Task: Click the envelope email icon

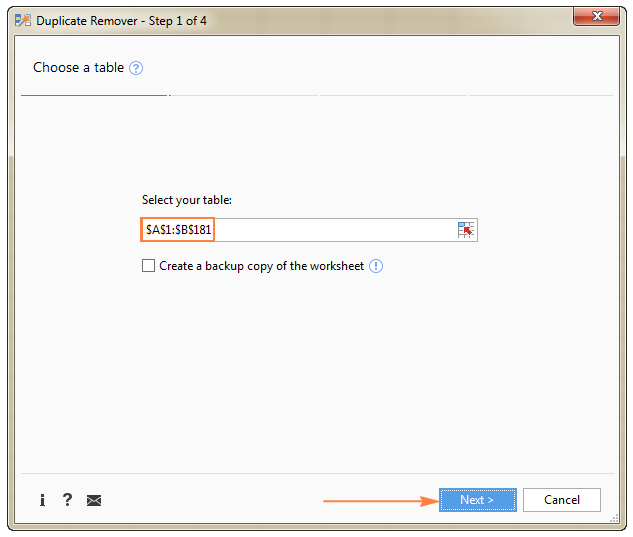Action: click(94, 500)
